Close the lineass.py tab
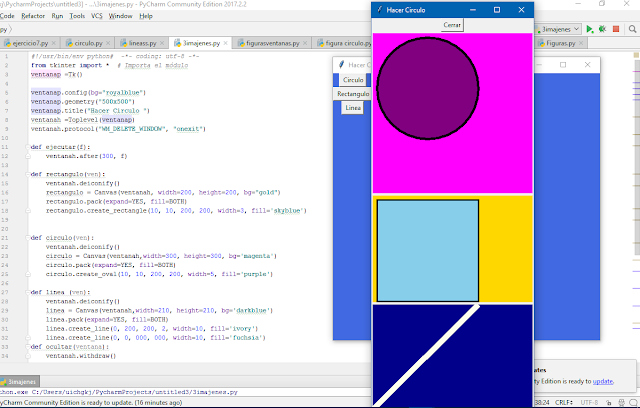 tap(162, 43)
